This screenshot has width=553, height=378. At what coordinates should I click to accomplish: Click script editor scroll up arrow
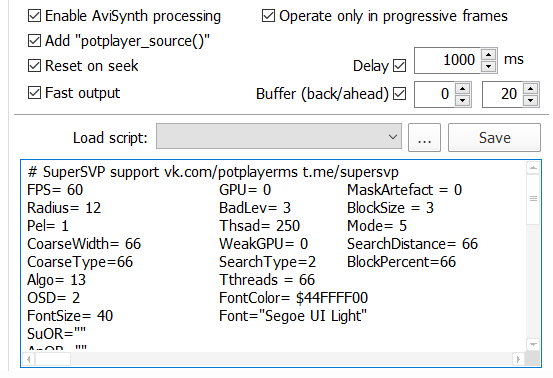click(x=533, y=168)
